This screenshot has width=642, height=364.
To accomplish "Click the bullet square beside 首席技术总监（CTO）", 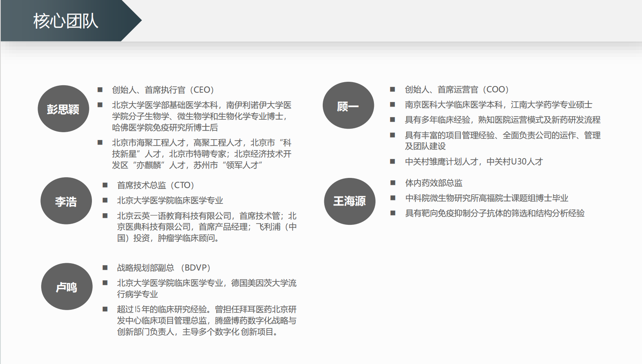I will [105, 185].
